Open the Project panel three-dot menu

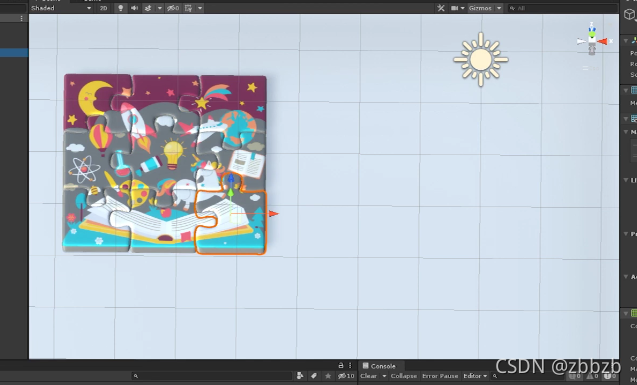click(x=350, y=366)
